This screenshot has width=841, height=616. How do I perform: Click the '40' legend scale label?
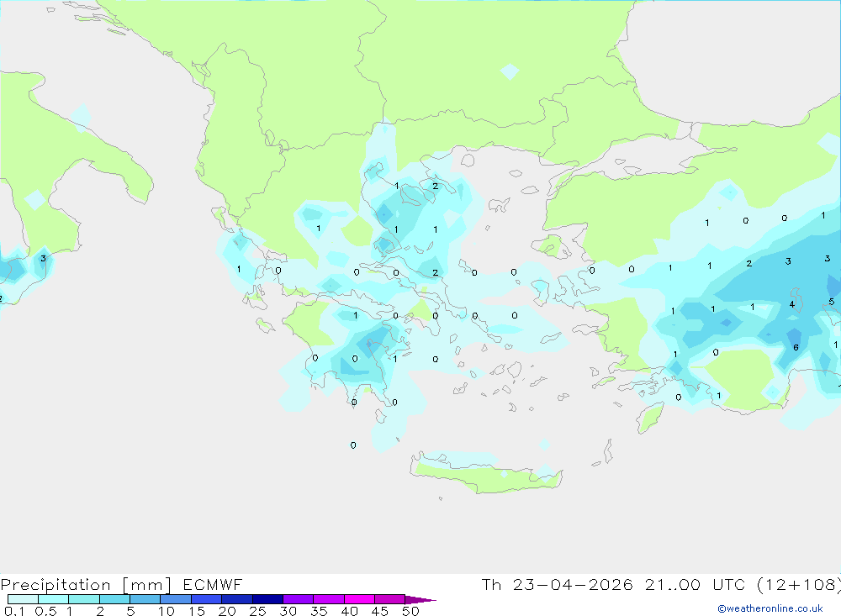pos(350,611)
